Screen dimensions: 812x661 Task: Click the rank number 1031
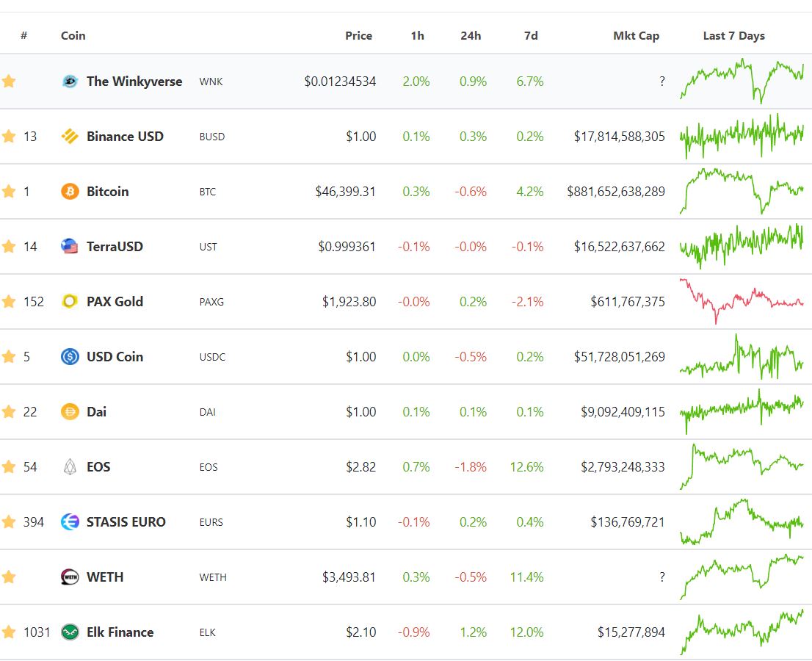coord(37,632)
